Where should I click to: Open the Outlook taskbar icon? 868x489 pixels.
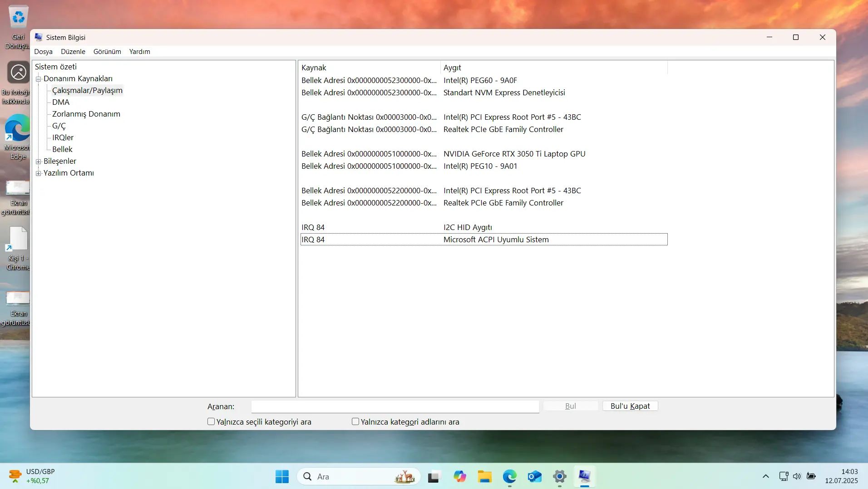[534, 476]
